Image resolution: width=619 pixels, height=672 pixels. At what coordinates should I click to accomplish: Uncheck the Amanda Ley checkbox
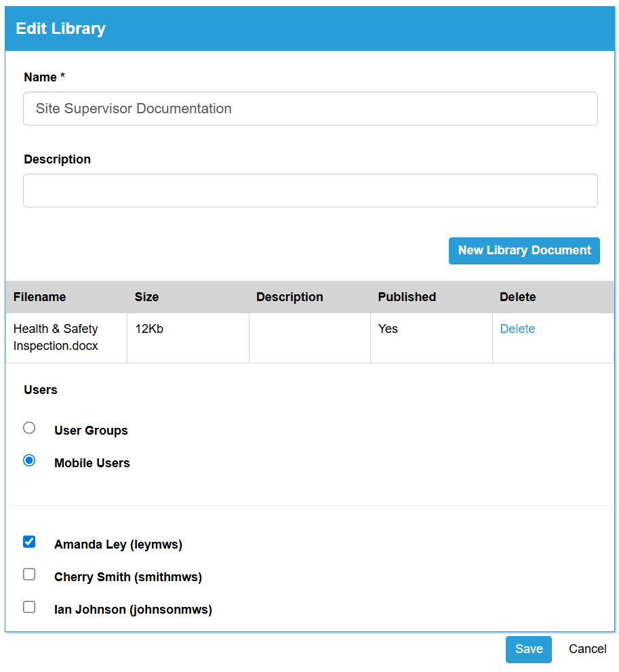pyautogui.click(x=29, y=542)
